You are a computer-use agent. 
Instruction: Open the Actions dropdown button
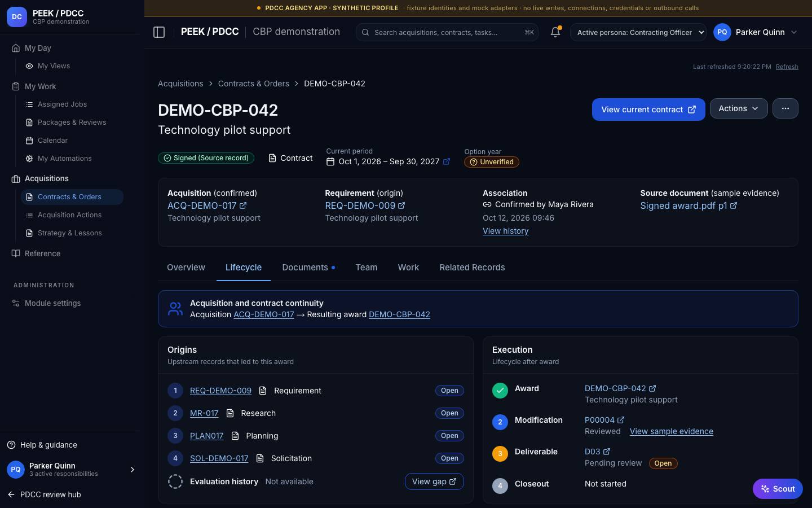pos(739,108)
